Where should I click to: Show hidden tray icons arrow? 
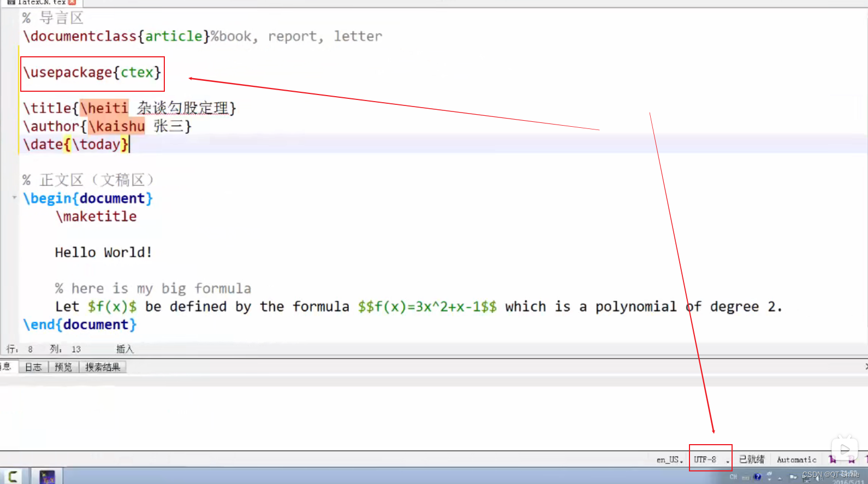click(x=780, y=477)
